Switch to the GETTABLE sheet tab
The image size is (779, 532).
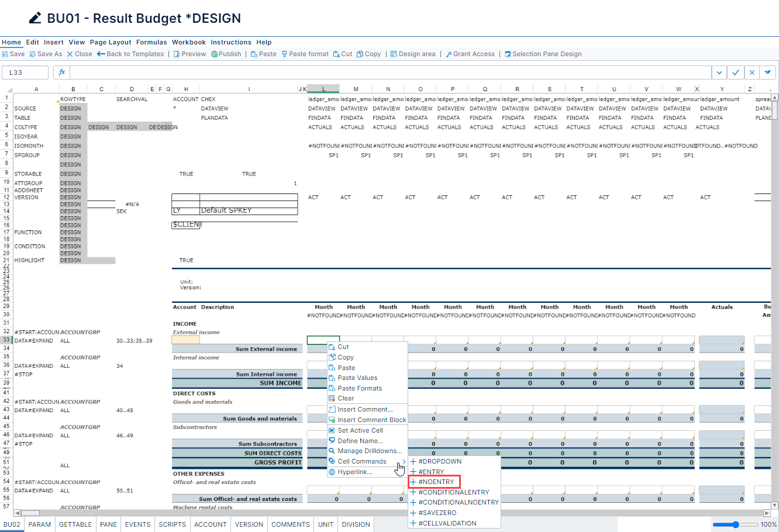[75, 524]
